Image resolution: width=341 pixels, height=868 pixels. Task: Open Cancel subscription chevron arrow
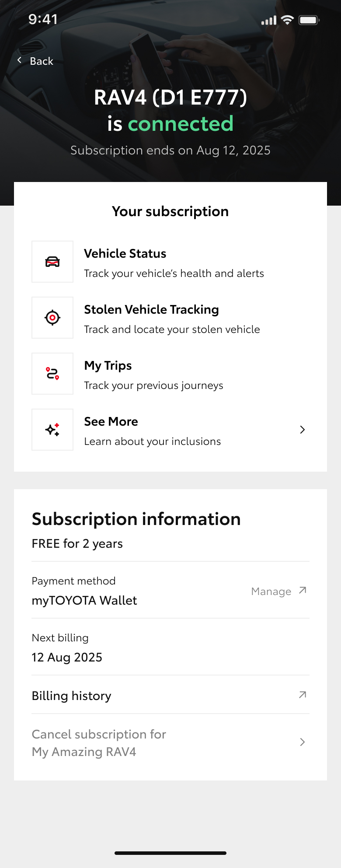(x=302, y=742)
